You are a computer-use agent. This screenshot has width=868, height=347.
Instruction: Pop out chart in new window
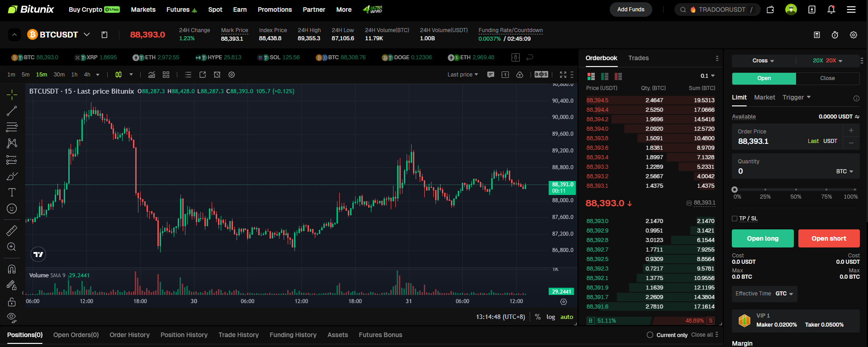(203, 75)
